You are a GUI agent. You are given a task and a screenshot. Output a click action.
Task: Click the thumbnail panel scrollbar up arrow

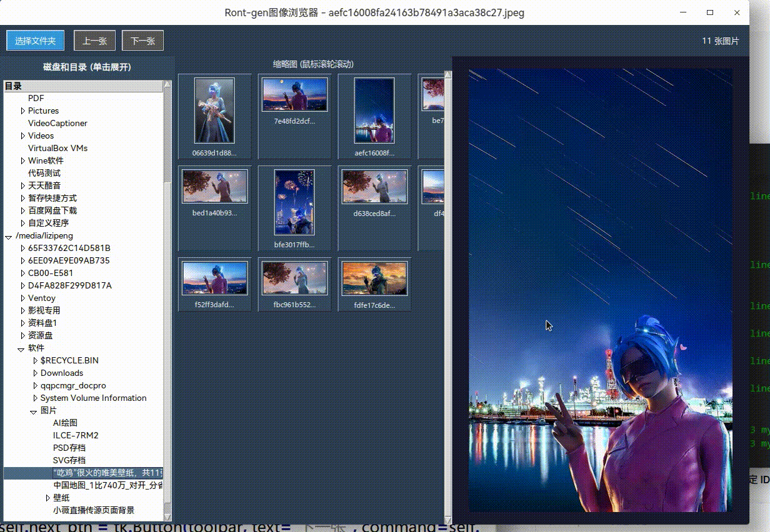click(x=447, y=74)
